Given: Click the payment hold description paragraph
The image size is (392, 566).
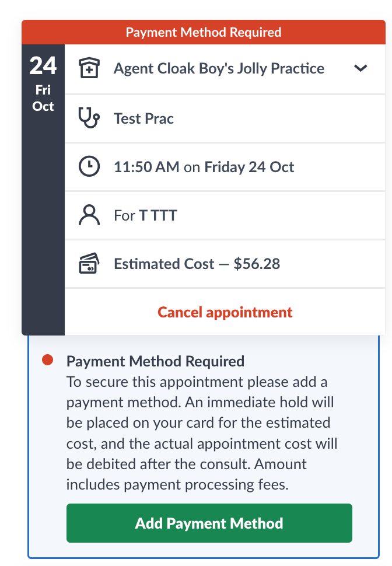Looking at the screenshot, I should 201,434.
